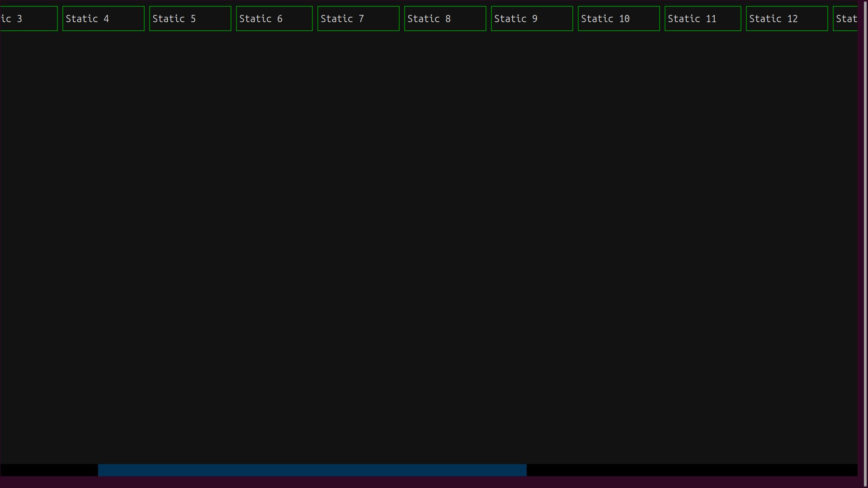This screenshot has width=868, height=488.
Task: Click the blue horizontal scrollbar thumb
Action: tap(312, 470)
